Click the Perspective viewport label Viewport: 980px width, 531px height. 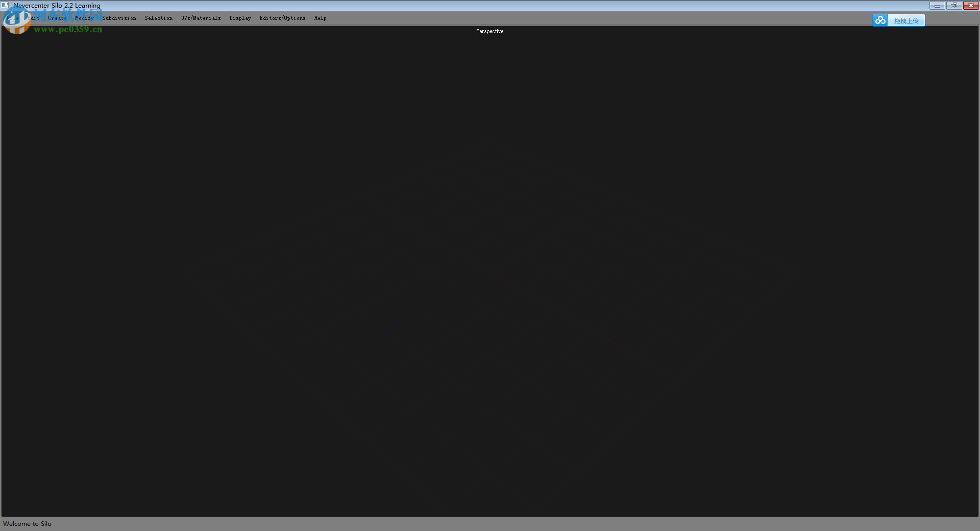coord(489,31)
